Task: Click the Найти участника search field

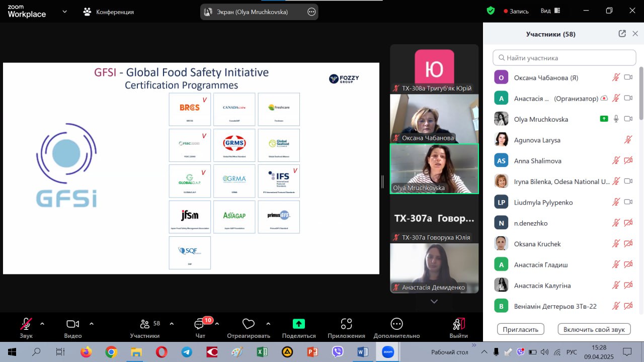Action: tap(564, 58)
